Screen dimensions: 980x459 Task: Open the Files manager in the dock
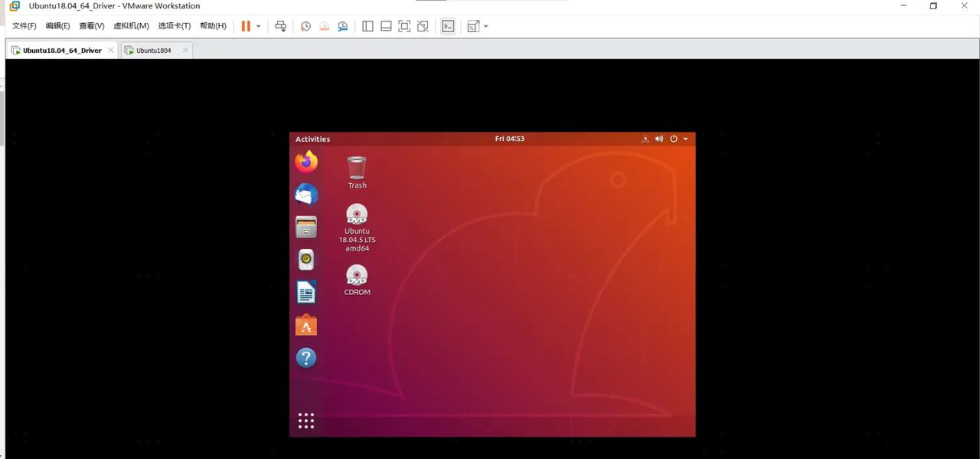click(x=306, y=227)
